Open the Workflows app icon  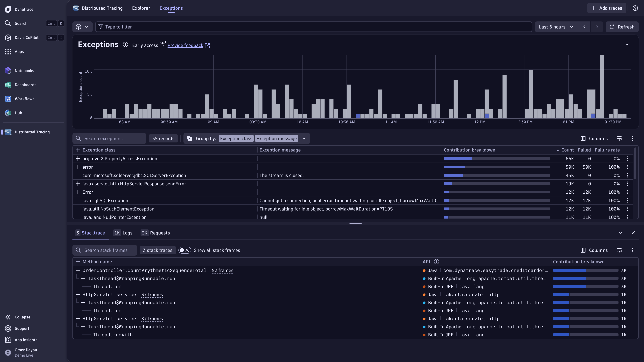coord(8,99)
